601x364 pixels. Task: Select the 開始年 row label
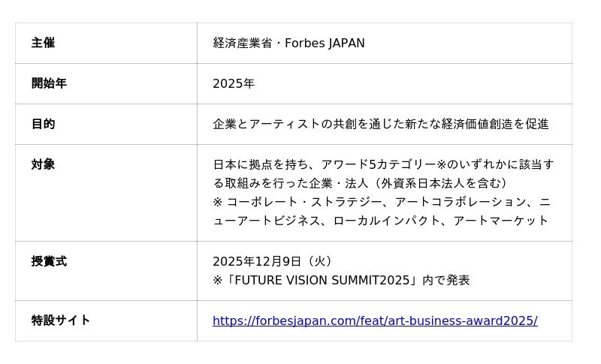(49, 84)
